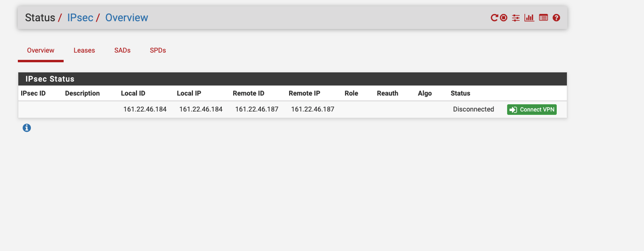View related log entries via the list icon
644x251 pixels.
click(x=543, y=18)
